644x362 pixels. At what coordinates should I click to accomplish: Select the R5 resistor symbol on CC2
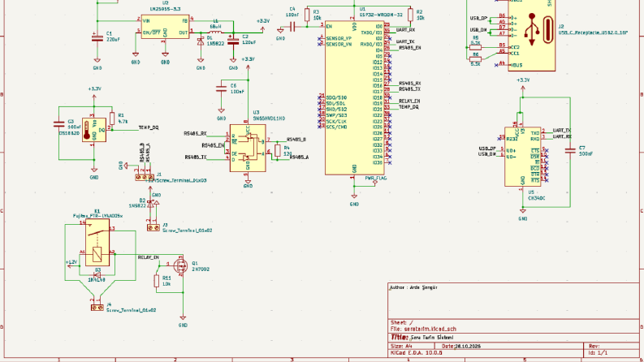pos(476,47)
